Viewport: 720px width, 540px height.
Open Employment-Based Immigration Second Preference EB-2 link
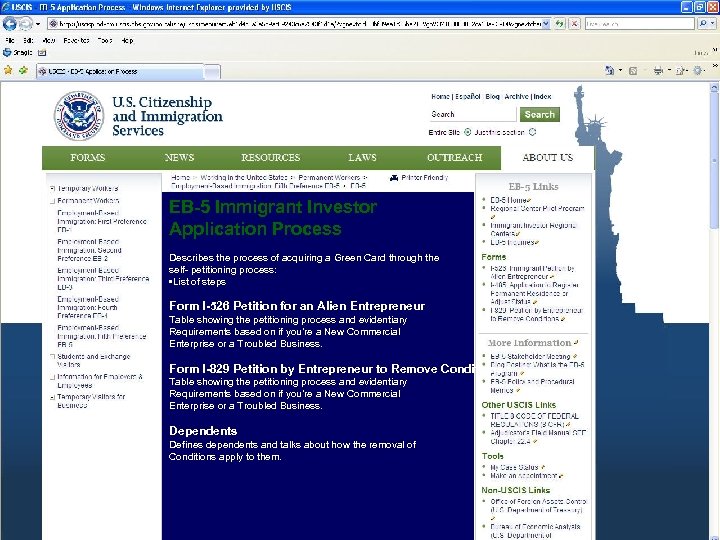coord(89,250)
